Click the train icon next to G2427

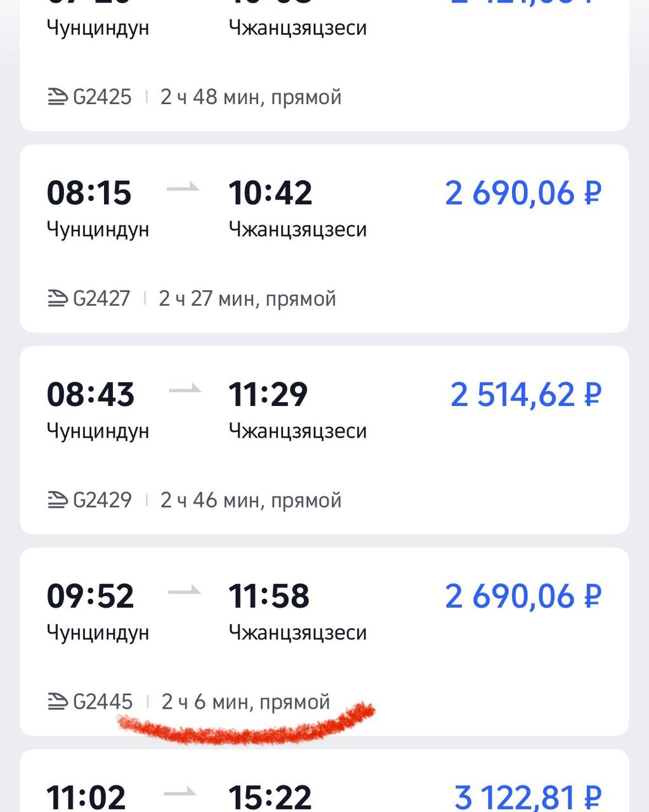click(57, 298)
